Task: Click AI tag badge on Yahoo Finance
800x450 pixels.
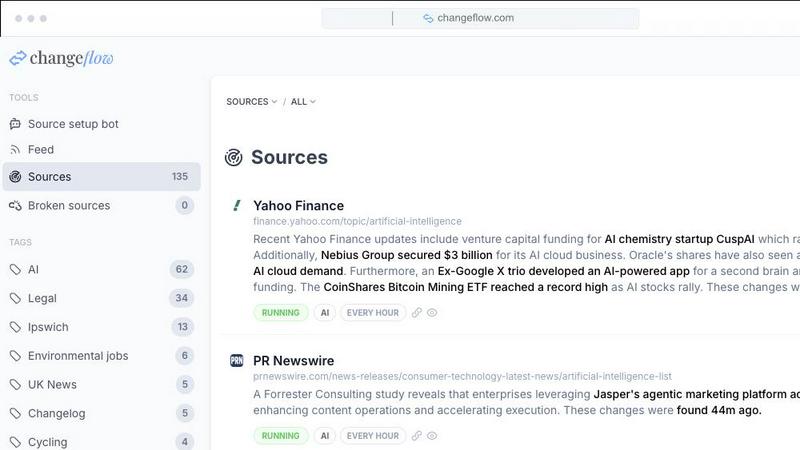Action: tap(325, 313)
